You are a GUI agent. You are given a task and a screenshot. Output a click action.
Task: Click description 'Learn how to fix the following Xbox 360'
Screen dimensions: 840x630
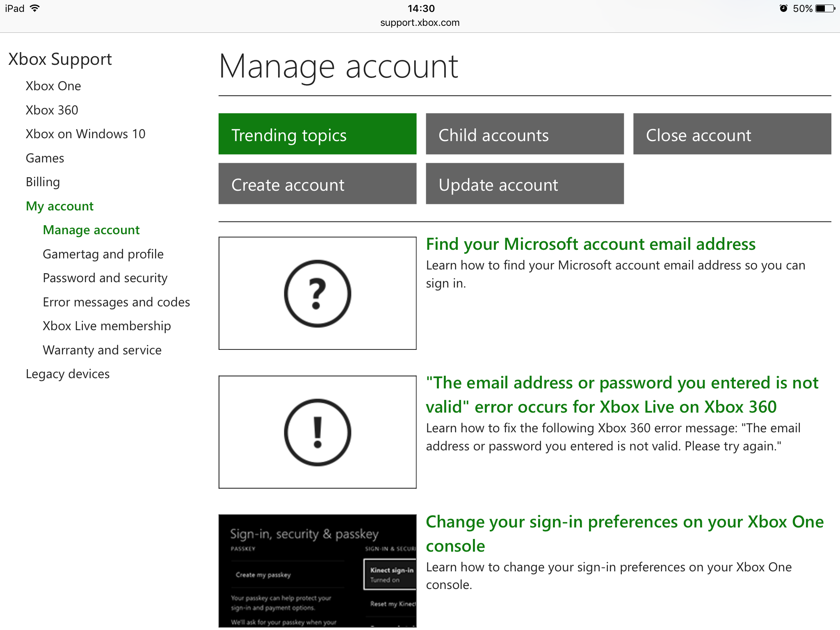tap(613, 437)
